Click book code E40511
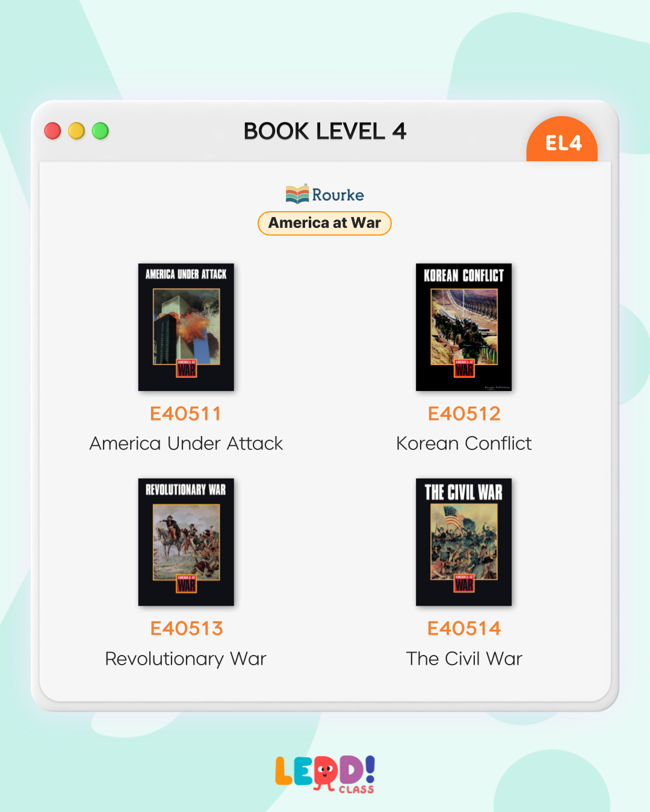This screenshot has width=650, height=812. 186,414
